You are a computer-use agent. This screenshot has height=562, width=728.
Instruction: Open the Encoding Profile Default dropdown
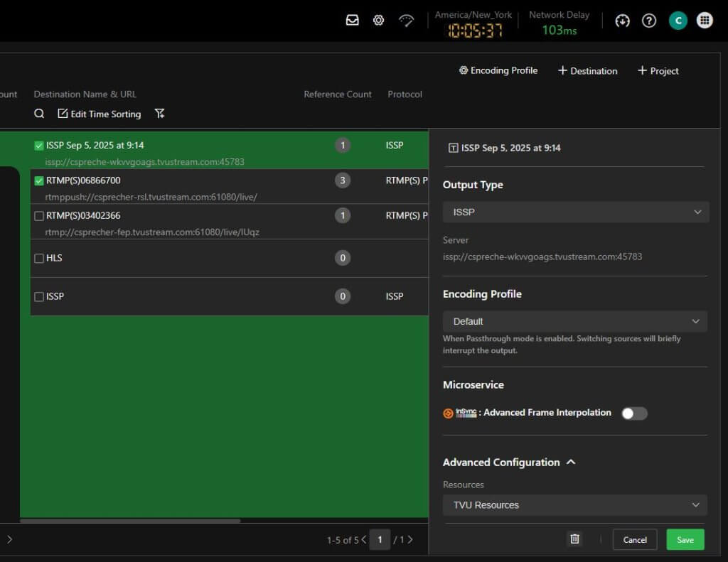tap(574, 321)
